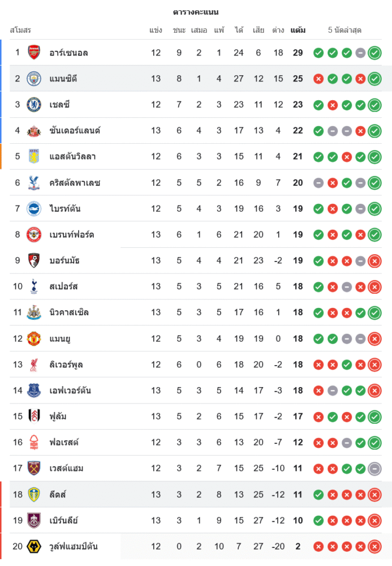Open the อาร์เซนอล team link
The height and width of the screenshot is (566, 392).
click(x=68, y=53)
